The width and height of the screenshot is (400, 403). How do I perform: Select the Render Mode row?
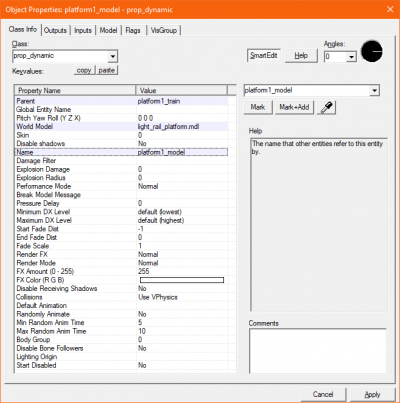click(x=122, y=263)
